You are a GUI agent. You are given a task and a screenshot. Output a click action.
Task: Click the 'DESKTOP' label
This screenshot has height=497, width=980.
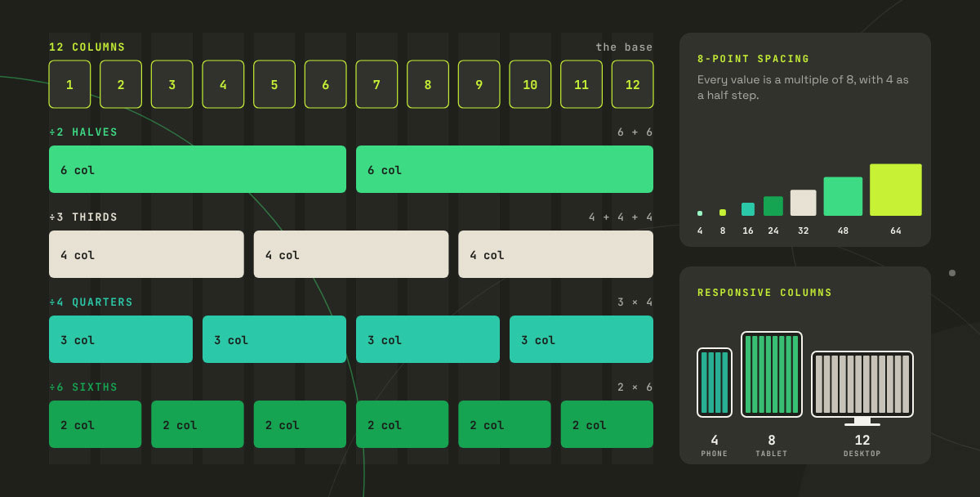862,454
